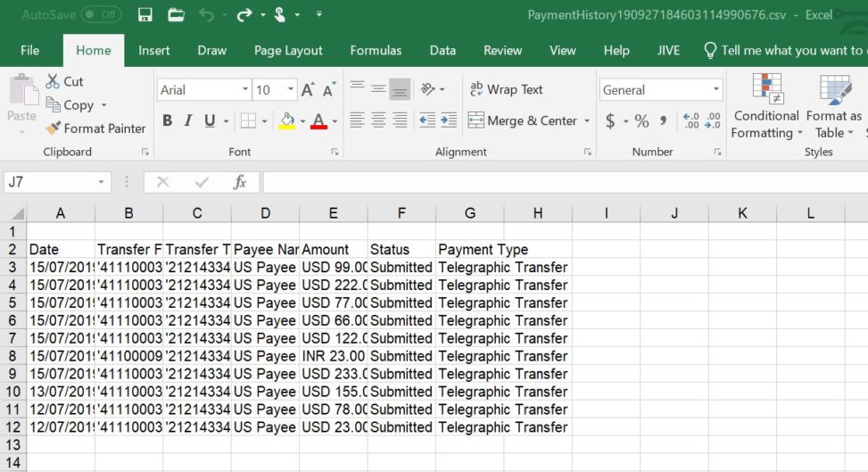This screenshot has height=472, width=868.
Task: Toggle Bold formatting
Action: [167, 120]
